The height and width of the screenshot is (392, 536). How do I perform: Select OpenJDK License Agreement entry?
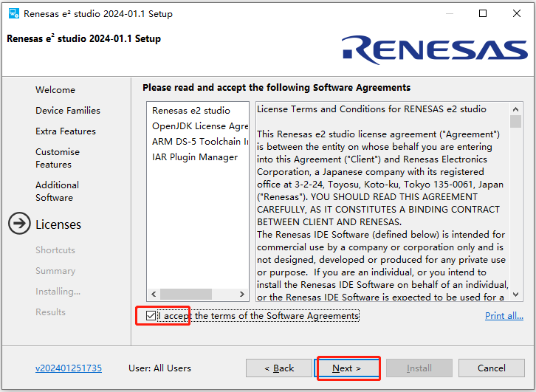[x=199, y=126]
